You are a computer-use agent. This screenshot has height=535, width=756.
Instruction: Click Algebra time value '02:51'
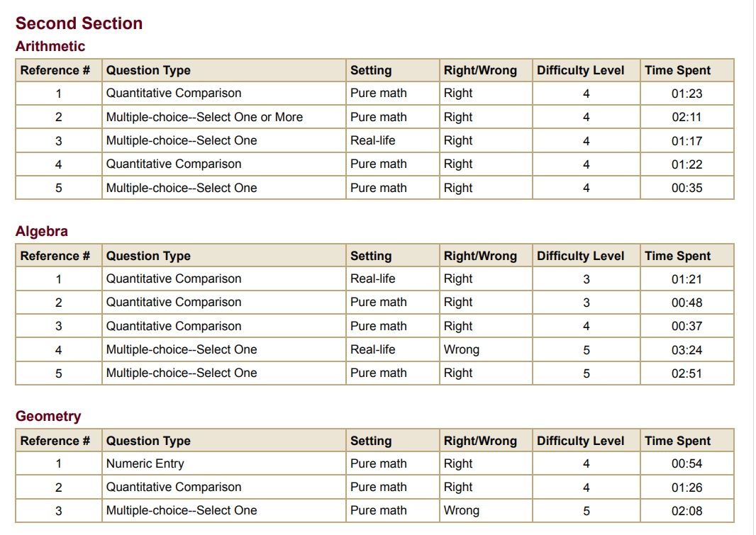pyautogui.click(x=686, y=373)
